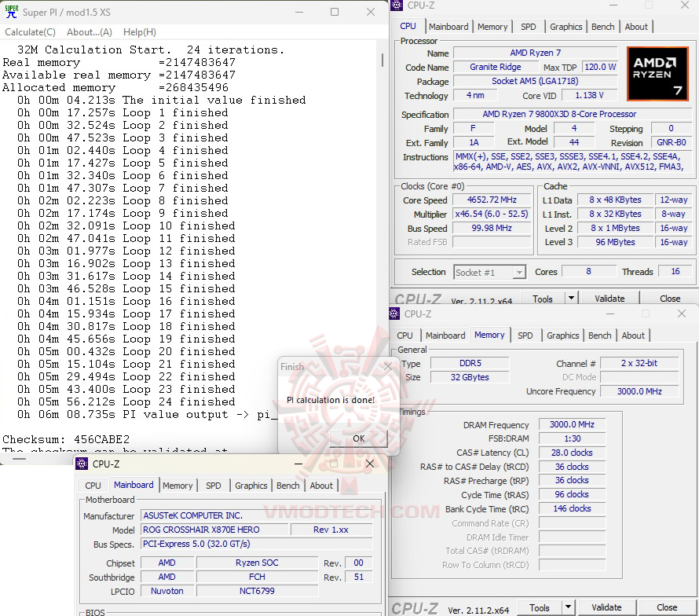Select Graphics tab in the Memory CPU-Z window

562,335
